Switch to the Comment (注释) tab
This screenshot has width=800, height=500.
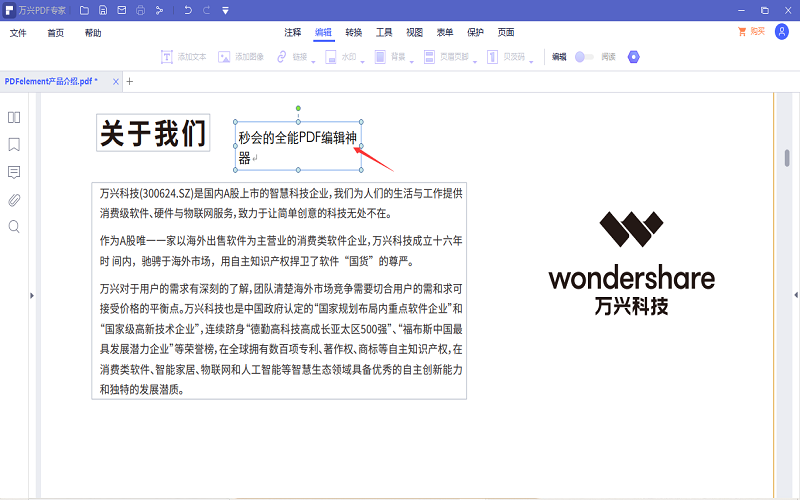tap(292, 32)
